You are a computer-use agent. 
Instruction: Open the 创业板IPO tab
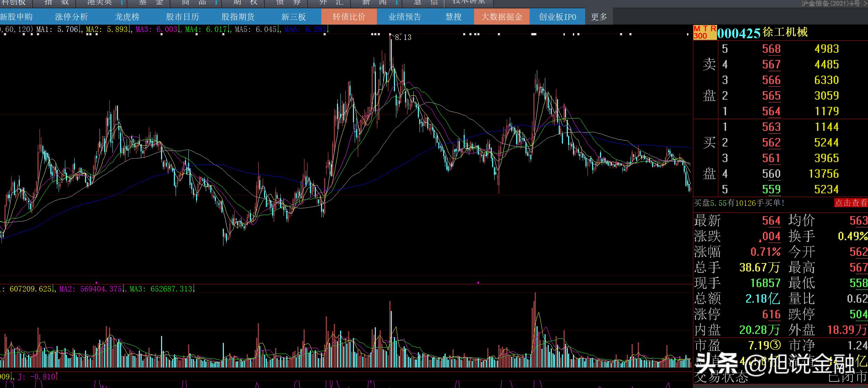[x=557, y=17]
